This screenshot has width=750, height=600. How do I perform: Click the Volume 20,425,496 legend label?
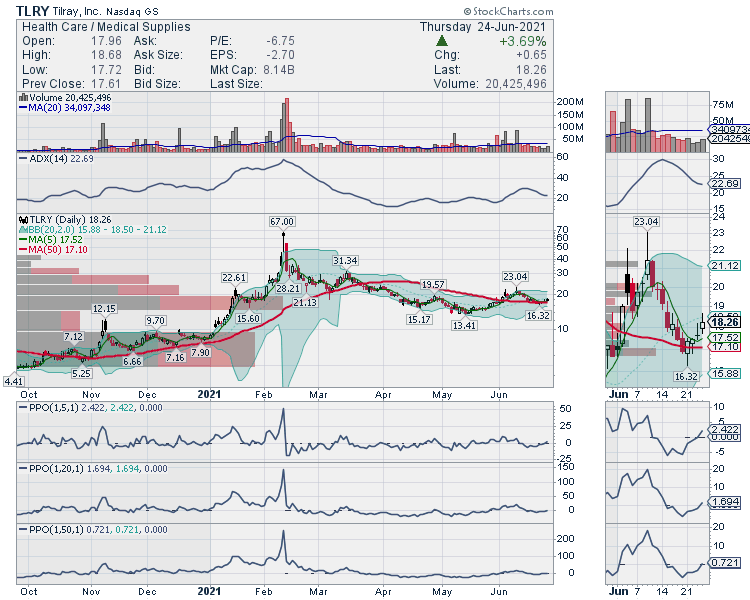point(66,98)
